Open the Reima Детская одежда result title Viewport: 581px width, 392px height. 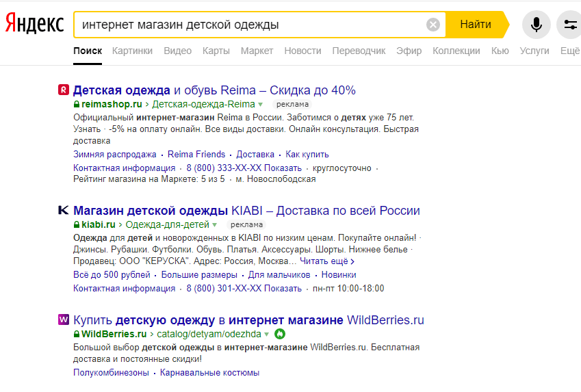(x=214, y=90)
